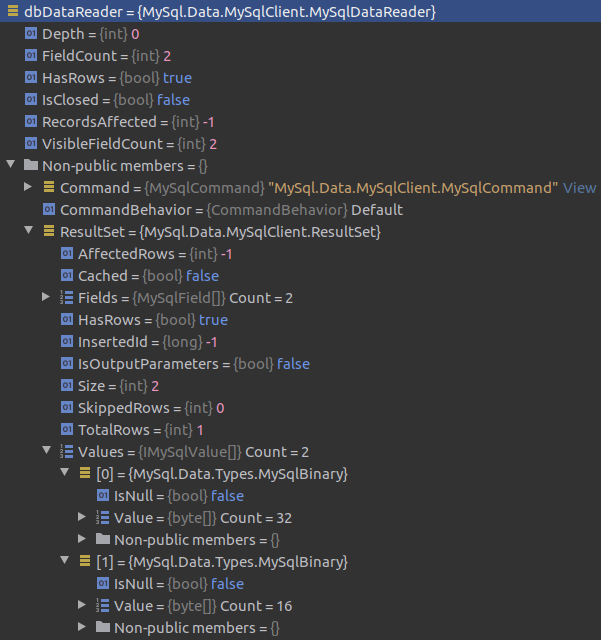Viewport: 601px width, 640px height.
Task: Select the 'Depth = {int} 0' row
Action: click(x=91, y=34)
